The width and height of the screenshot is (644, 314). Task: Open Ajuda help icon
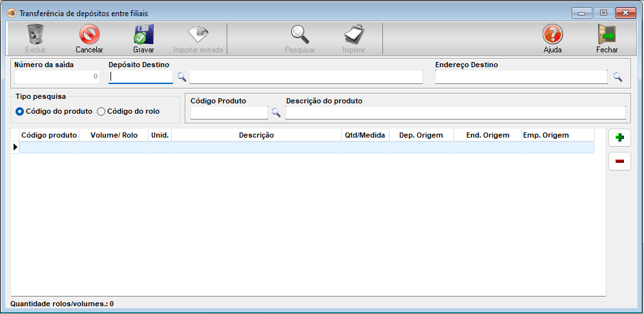552,35
